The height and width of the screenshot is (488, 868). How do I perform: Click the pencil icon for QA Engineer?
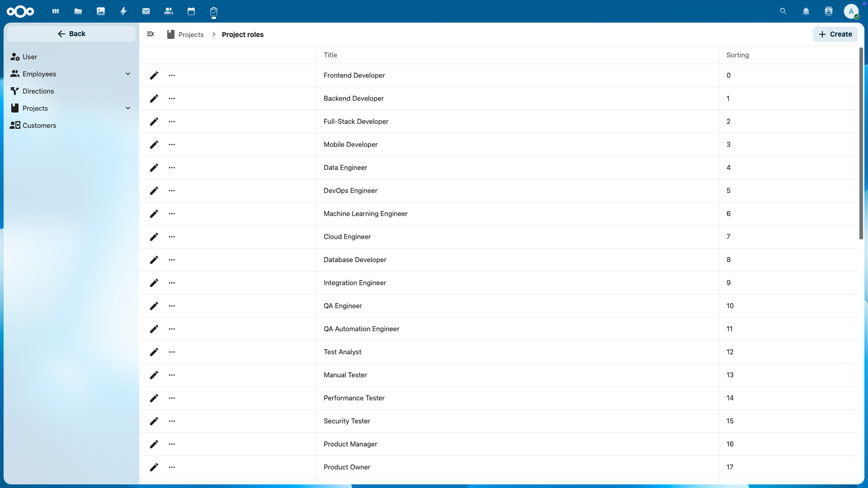click(x=154, y=306)
